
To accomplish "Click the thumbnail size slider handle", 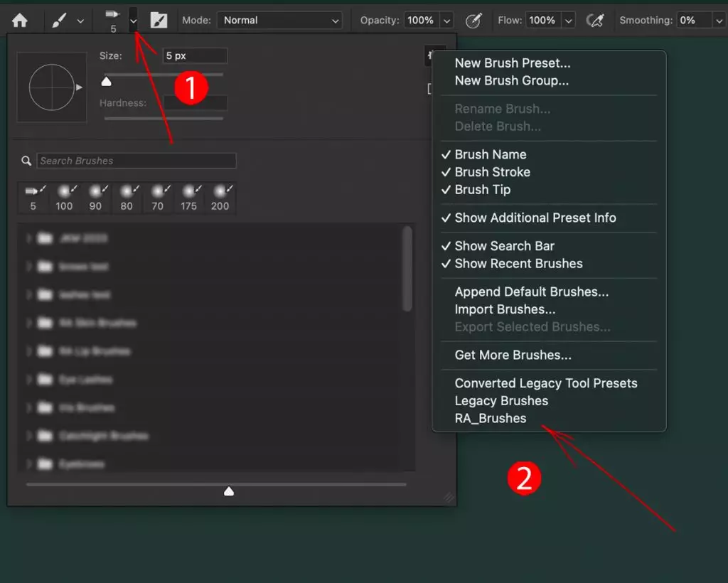I will point(229,491).
